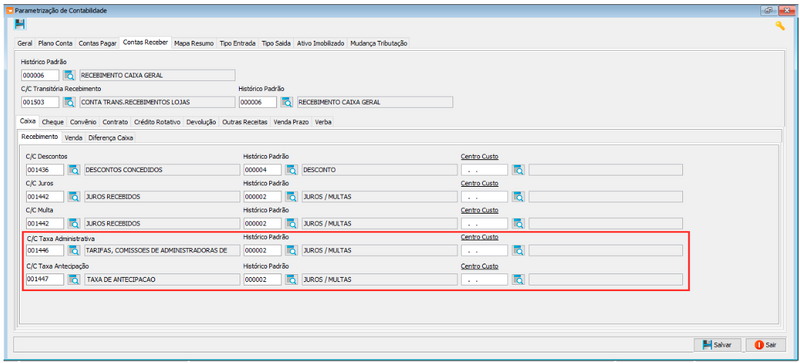Open top Histórico Padrão 000006 search icon
This screenshot has width=800, height=363.
point(69,76)
